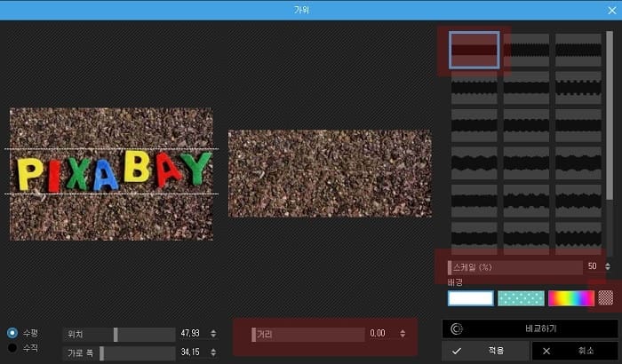The image size is (622, 364).
Task: Select the second cut pattern in first row
Action: (x=526, y=50)
